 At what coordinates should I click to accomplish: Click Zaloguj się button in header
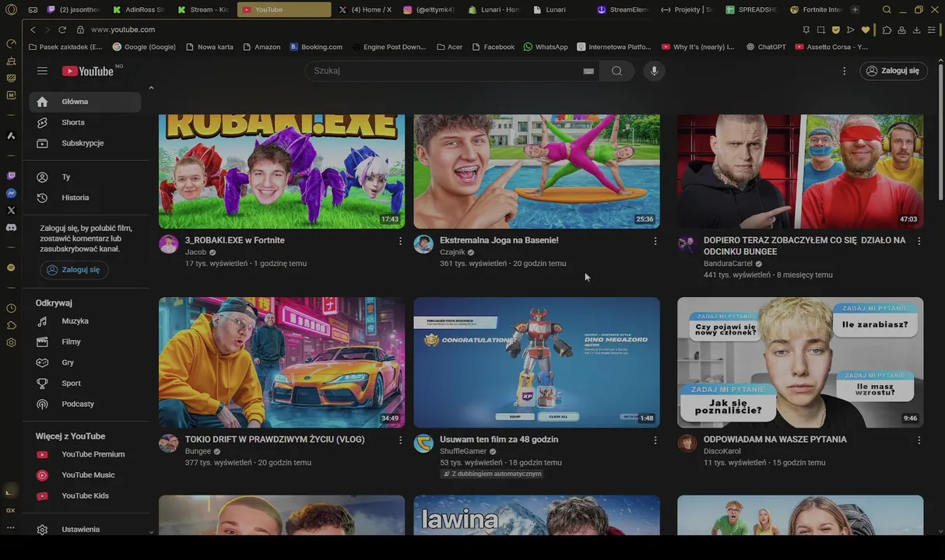tap(894, 71)
